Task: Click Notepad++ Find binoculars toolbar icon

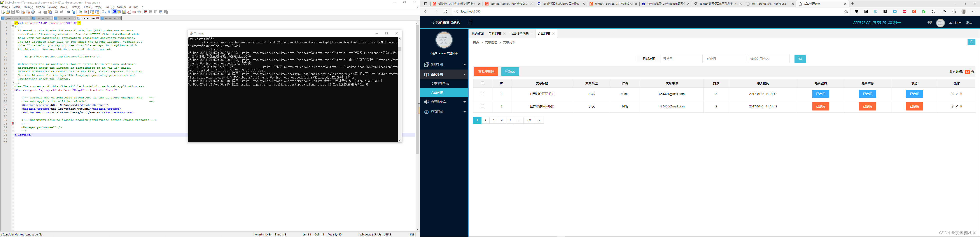Action: point(68,12)
